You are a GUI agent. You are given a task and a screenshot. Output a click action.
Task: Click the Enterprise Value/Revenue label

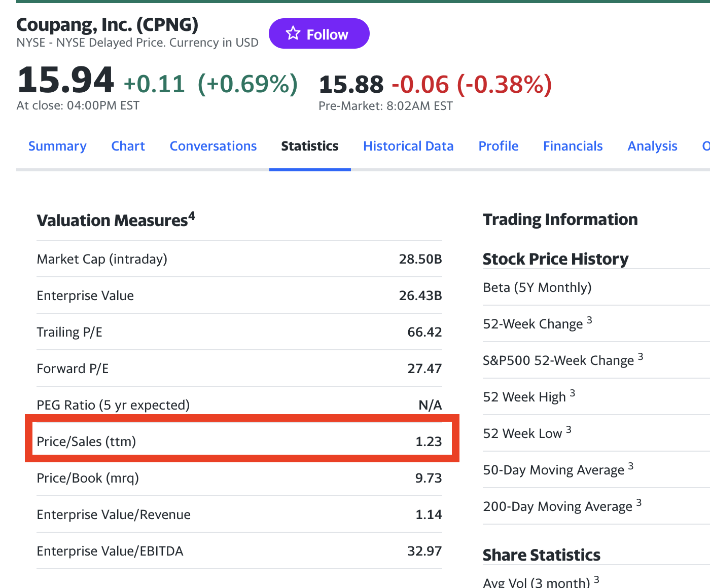click(x=114, y=514)
